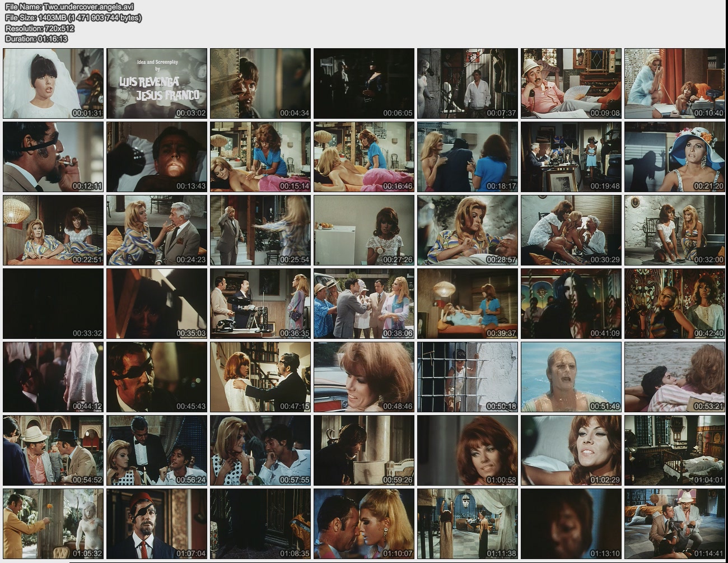
Task: Click the statue and flower thumbnail at 01:05:32
Action: (53, 524)
